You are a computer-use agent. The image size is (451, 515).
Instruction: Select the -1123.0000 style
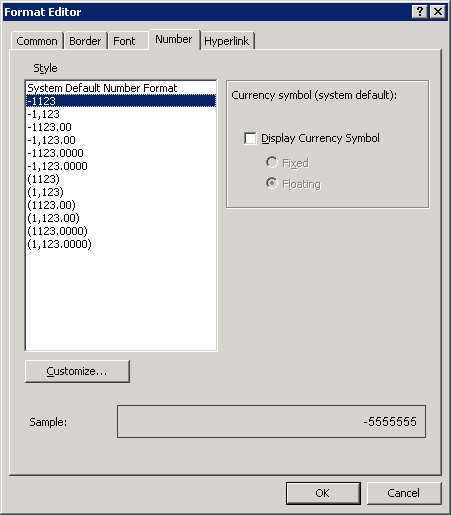pyautogui.click(x=121, y=153)
